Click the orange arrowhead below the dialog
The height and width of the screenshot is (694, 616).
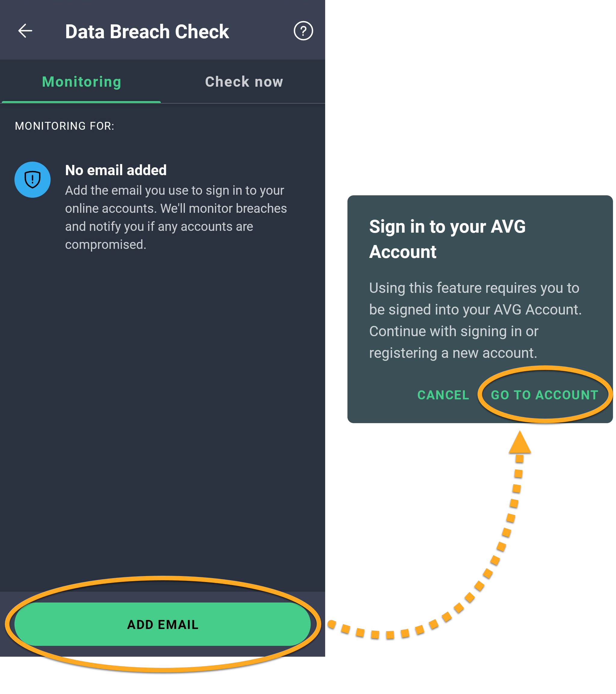pyautogui.click(x=520, y=442)
